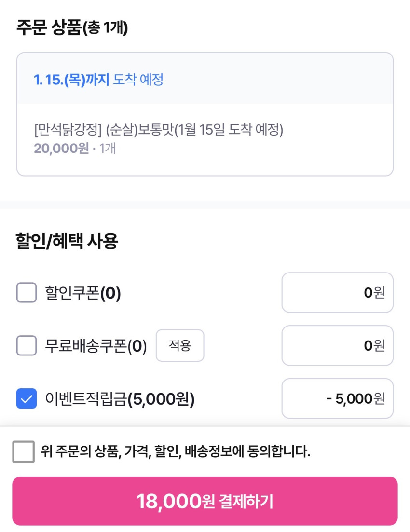The width and height of the screenshot is (410, 532).
Task: Click the (총 1개) item count text
Action: tap(105, 28)
